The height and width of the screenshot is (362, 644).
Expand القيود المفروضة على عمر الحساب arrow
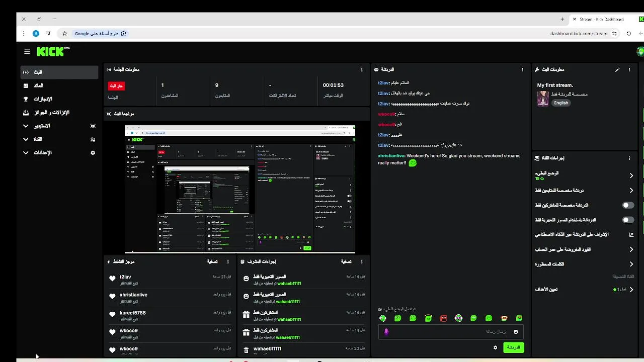coord(631,249)
